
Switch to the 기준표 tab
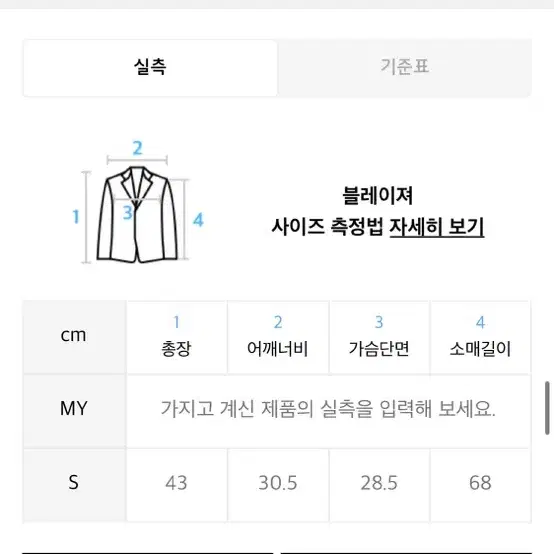[x=404, y=68]
